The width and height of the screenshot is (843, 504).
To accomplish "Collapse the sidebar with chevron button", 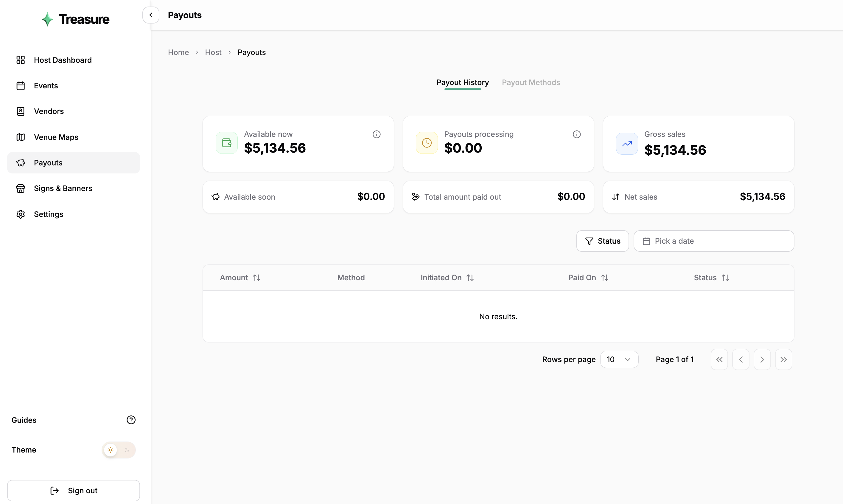I will (x=151, y=15).
